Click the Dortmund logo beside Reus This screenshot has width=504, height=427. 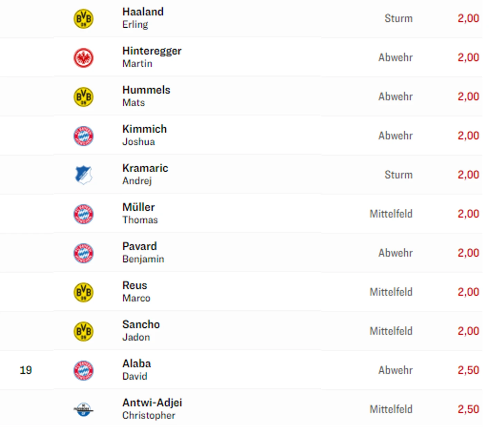pos(84,292)
